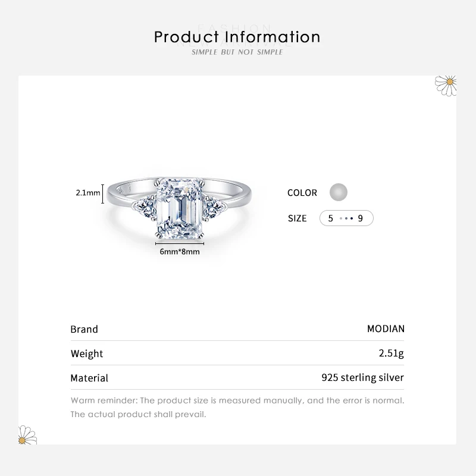Click the MODIAN brand name
Image resolution: width=476 pixels, height=476 pixels.
386,329
